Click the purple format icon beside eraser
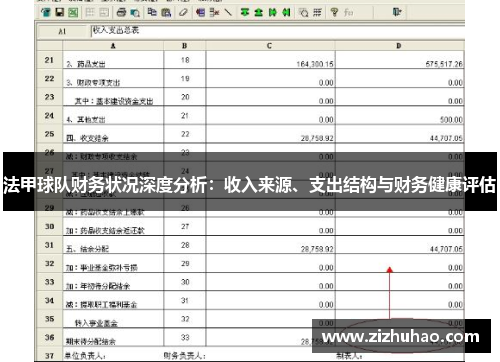The image size is (500, 362). 200,13
